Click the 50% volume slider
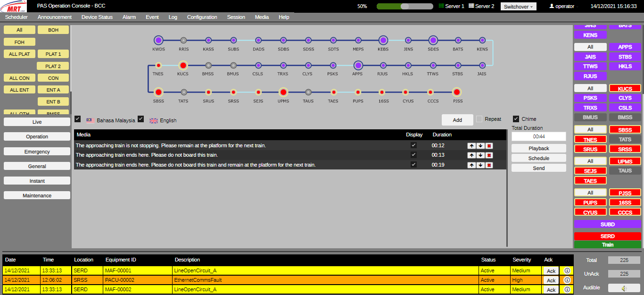Viewport: 644px width, 295px height. tap(405, 7)
